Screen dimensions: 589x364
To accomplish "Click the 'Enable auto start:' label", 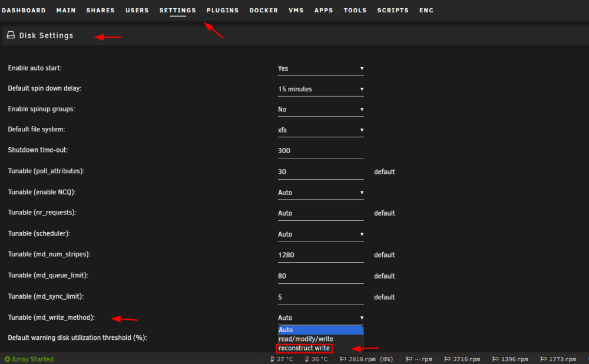I will [35, 68].
